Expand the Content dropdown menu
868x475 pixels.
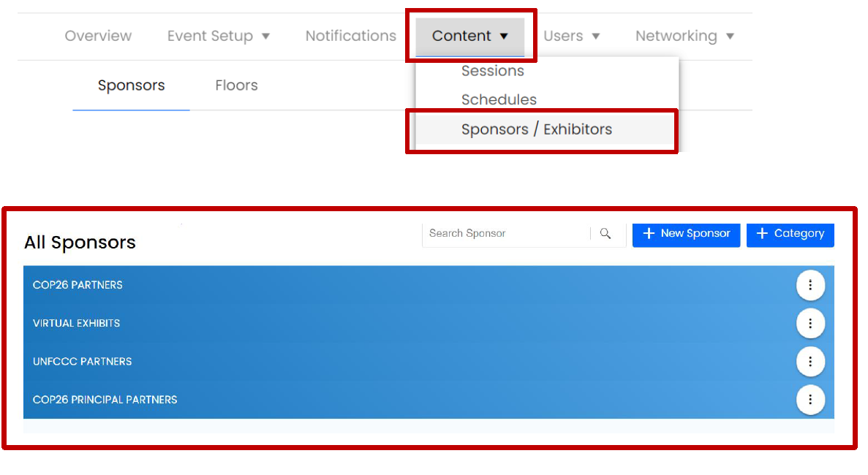470,36
